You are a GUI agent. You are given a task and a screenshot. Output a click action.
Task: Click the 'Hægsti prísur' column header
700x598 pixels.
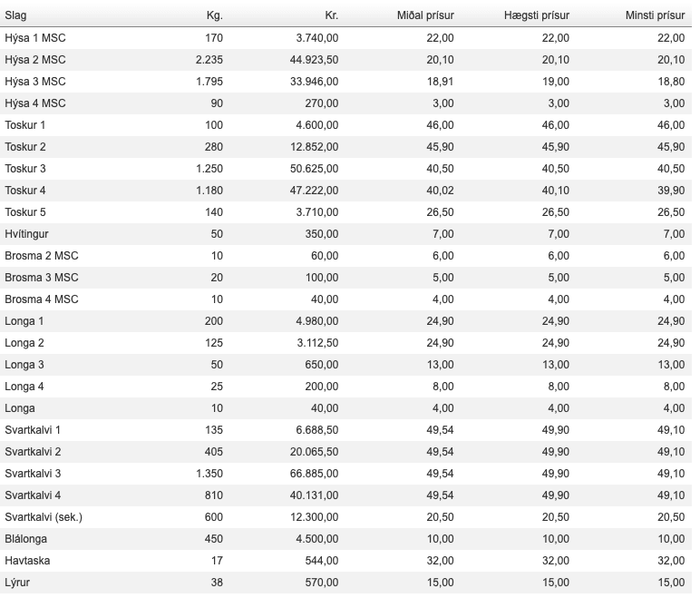tap(537, 15)
